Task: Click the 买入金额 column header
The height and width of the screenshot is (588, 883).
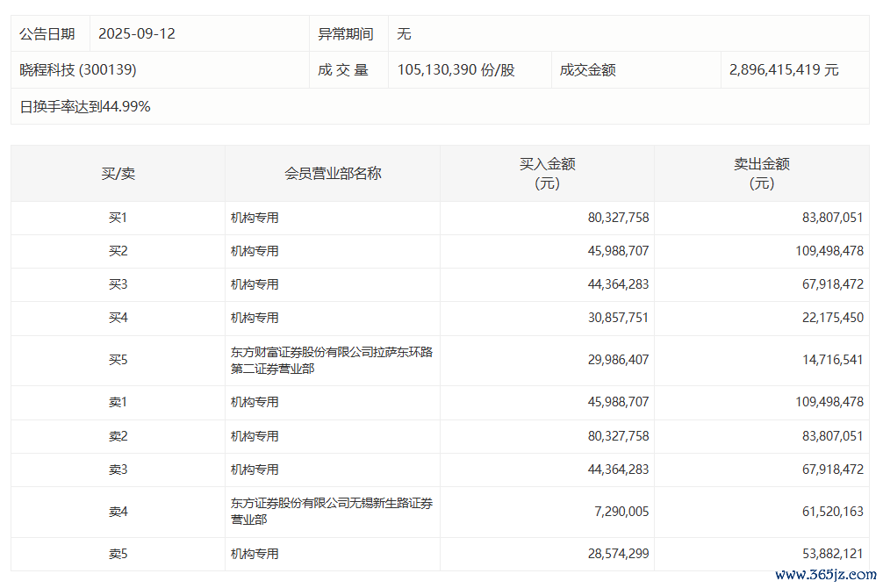Action: 547,173
